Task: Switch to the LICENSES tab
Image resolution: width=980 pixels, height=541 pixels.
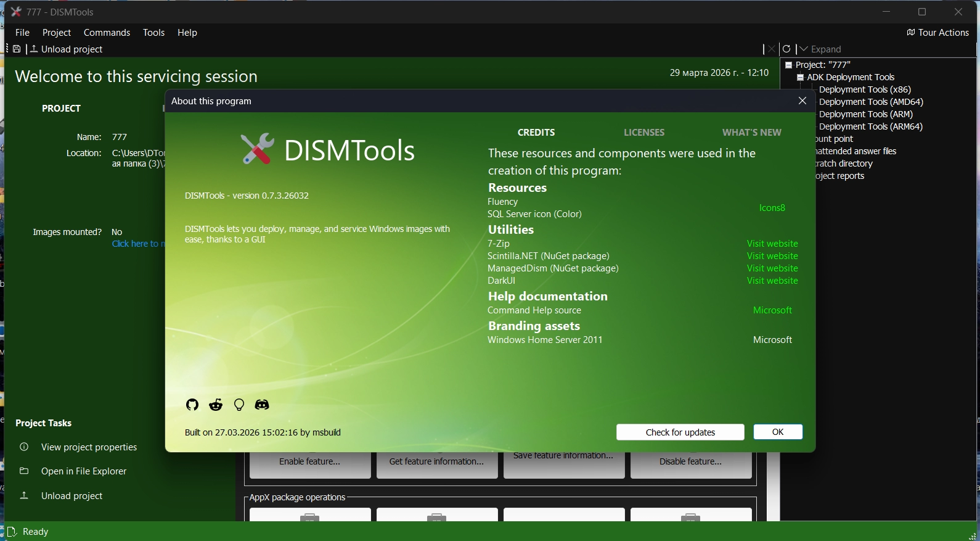Action: [x=643, y=133]
